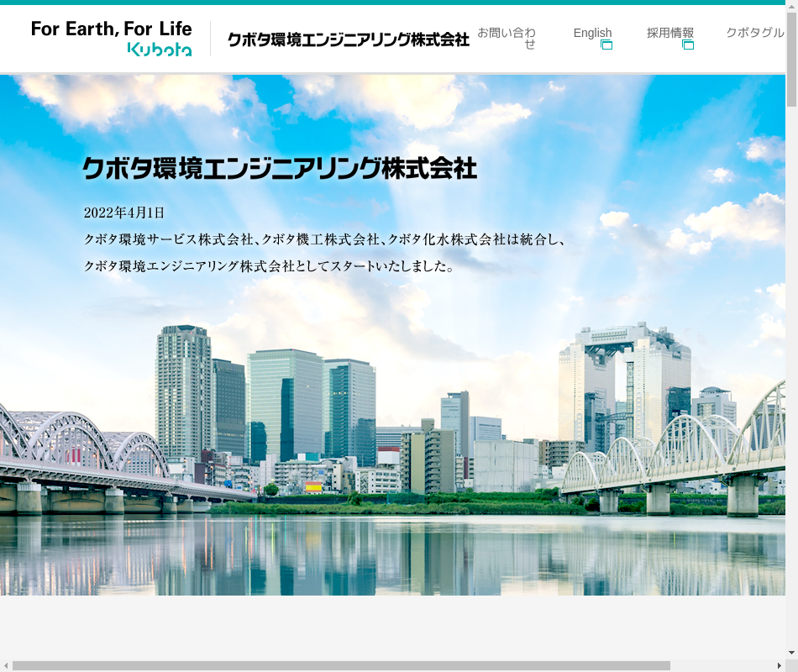Click the date text 2022年4月1日

point(124,213)
